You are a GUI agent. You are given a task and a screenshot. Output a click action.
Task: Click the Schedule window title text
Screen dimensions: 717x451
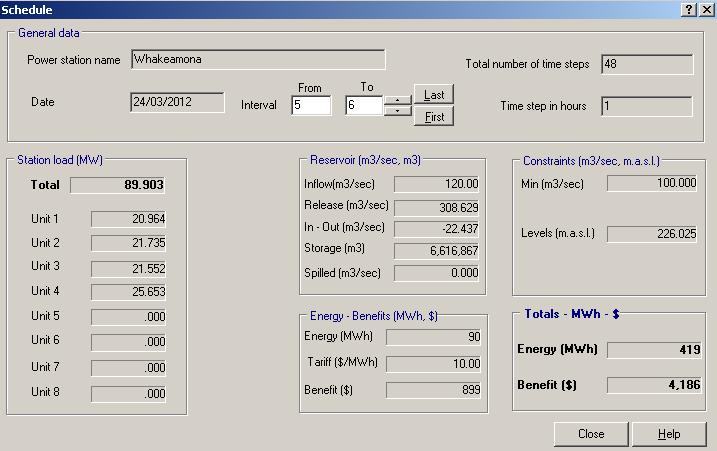coord(27,10)
